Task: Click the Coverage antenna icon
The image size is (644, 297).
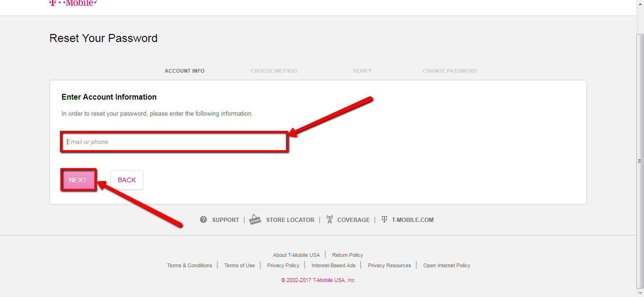Action: click(x=330, y=219)
